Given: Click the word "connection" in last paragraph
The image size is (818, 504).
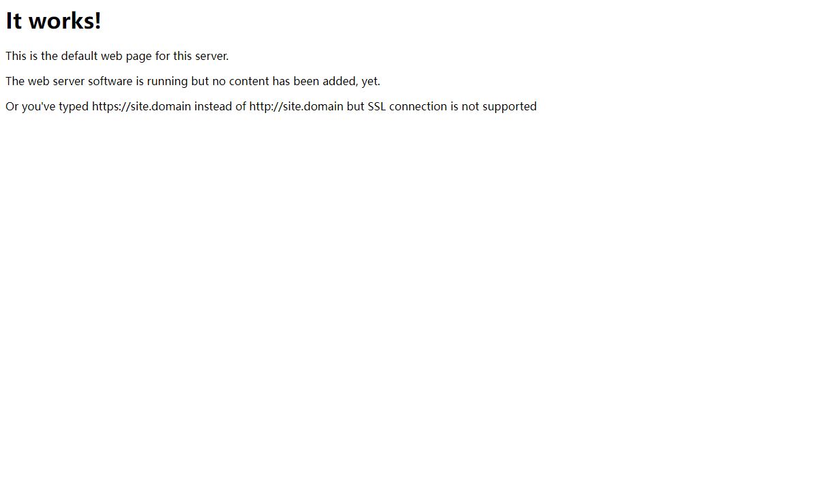Looking at the screenshot, I should (x=418, y=106).
